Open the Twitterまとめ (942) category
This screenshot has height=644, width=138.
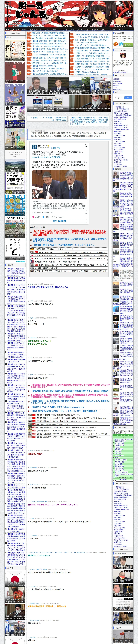(x=120, y=111)
